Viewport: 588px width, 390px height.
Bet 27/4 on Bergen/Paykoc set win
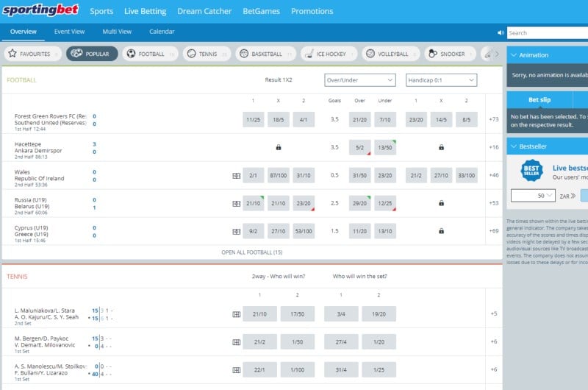pyautogui.click(x=341, y=342)
